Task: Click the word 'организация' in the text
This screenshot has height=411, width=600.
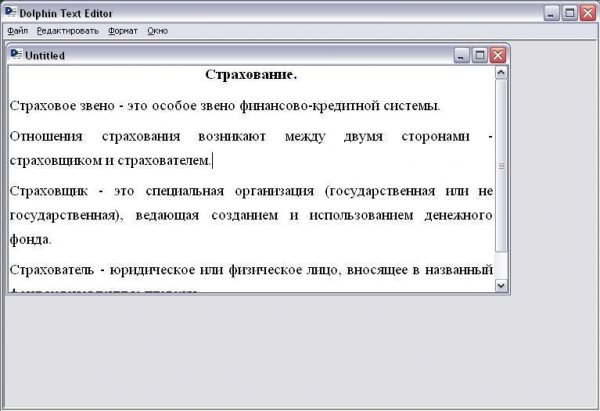Action: (274, 191)
